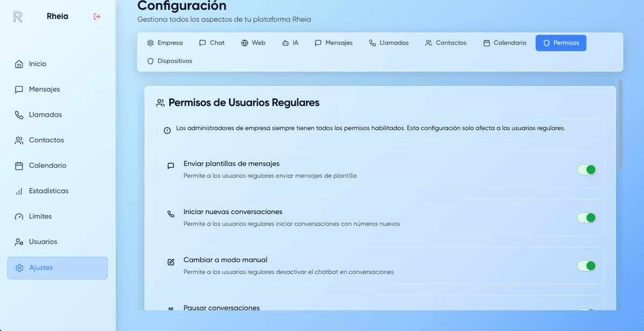This screenshot has width=644, height=331.
Task: Toggle off Iniciar nuevas conversaciones
Action: (x=587, y=218)
